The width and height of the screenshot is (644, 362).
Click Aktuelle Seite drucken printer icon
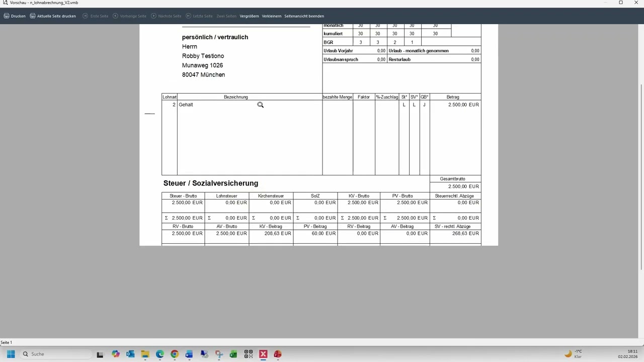click(x=33, y=16)
